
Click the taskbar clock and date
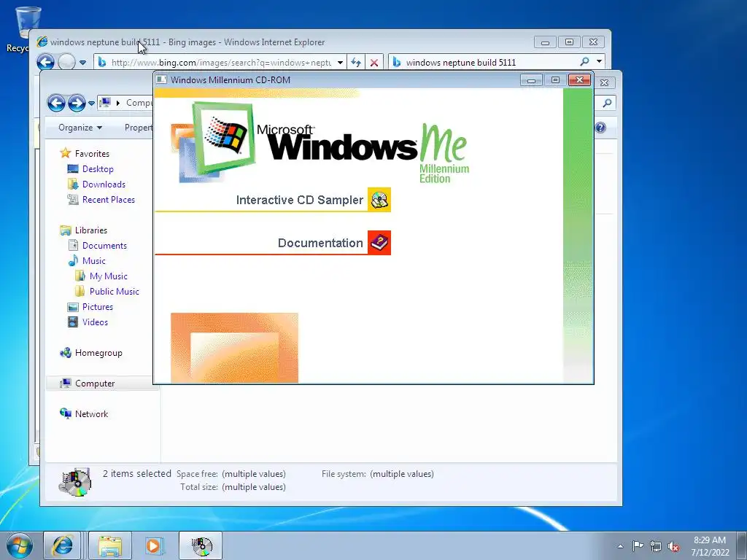coord(710,546)
